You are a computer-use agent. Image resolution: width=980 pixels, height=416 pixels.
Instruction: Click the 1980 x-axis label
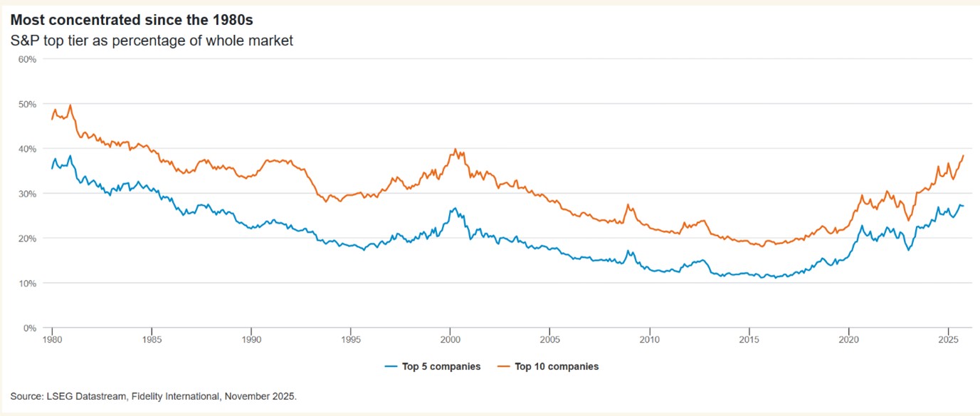click(x=52, y=340)
